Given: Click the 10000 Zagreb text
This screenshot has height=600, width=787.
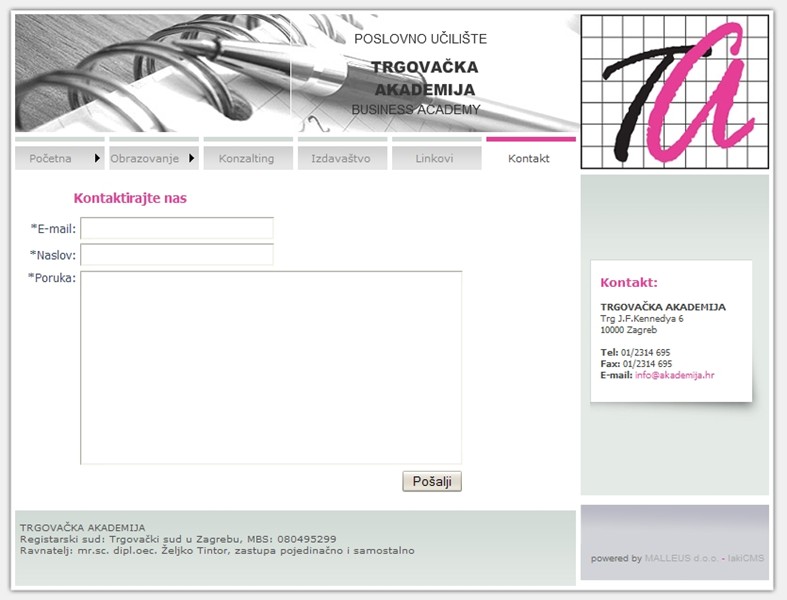Looking at the screenshot, I should tap(628, 330).
